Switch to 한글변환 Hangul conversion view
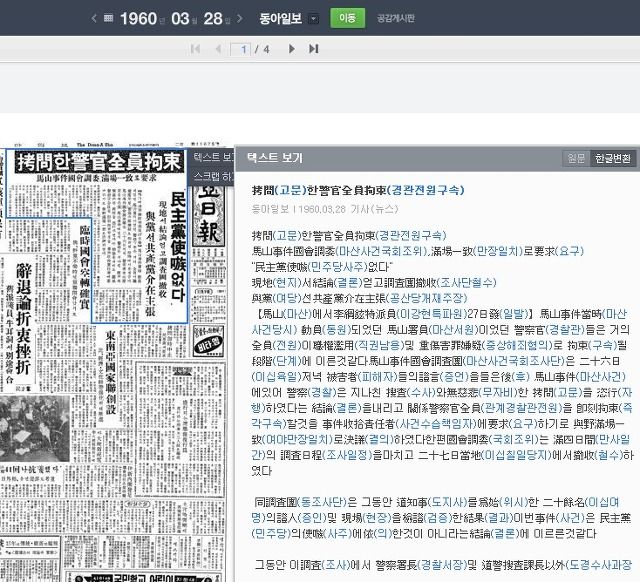The height and width of the screenshot is (582, 640). point(613,158)
